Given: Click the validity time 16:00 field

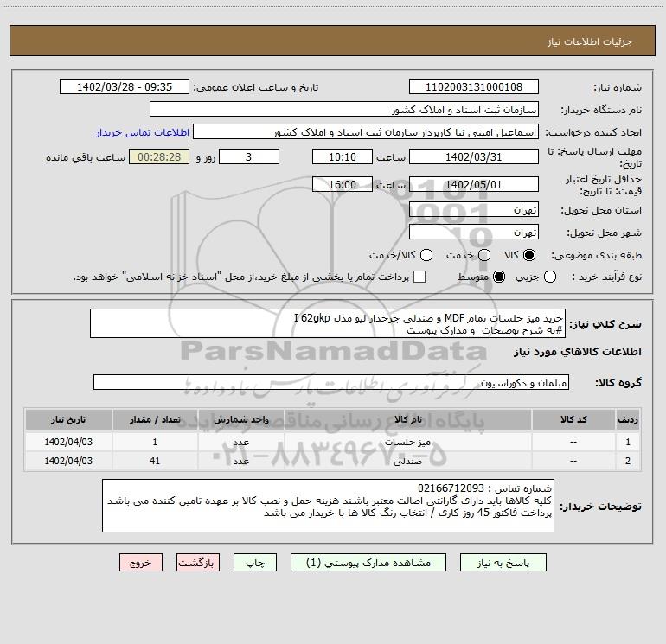Looking at the screenshot, I should click(343, 184).
